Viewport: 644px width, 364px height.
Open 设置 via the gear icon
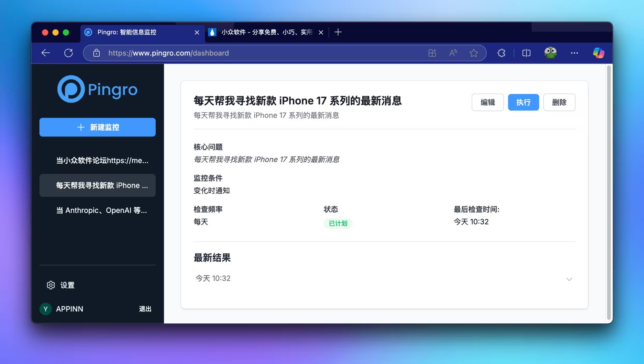click(x=60, y=285)
